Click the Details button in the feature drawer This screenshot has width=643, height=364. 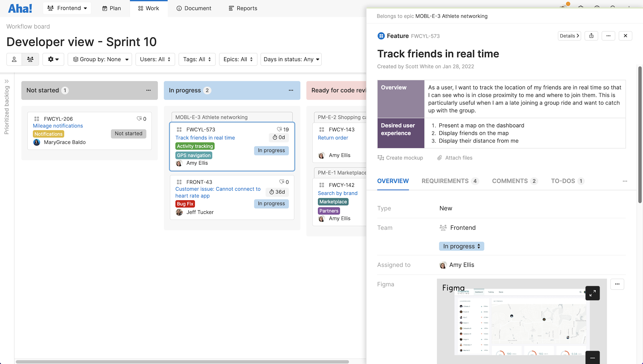click(x=569, y=36)
